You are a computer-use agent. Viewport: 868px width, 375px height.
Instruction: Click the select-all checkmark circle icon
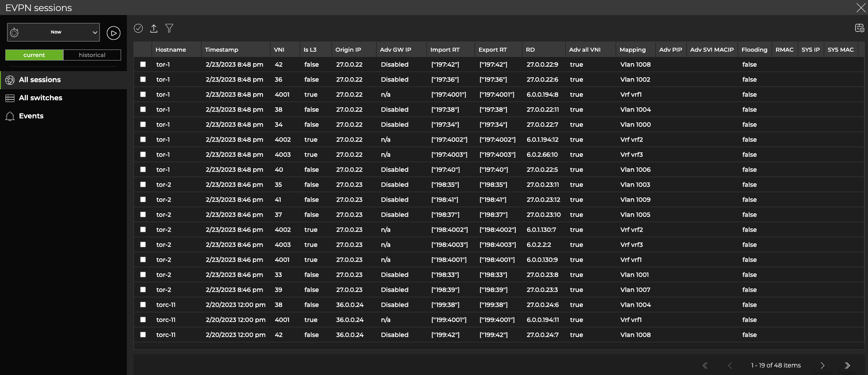coord(138,28)
